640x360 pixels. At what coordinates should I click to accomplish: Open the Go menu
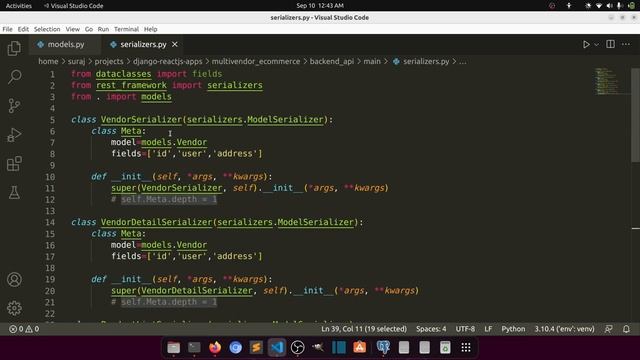[x=89, y=29]
